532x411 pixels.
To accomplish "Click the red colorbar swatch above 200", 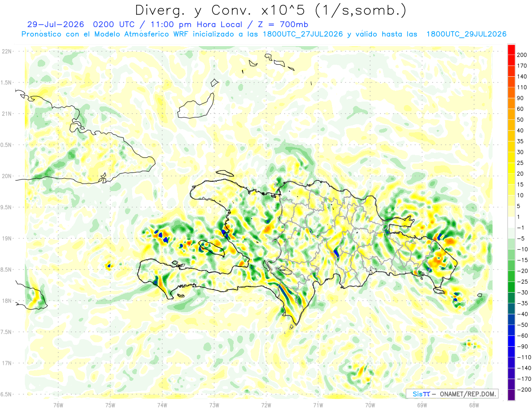I will pos(511,49).
